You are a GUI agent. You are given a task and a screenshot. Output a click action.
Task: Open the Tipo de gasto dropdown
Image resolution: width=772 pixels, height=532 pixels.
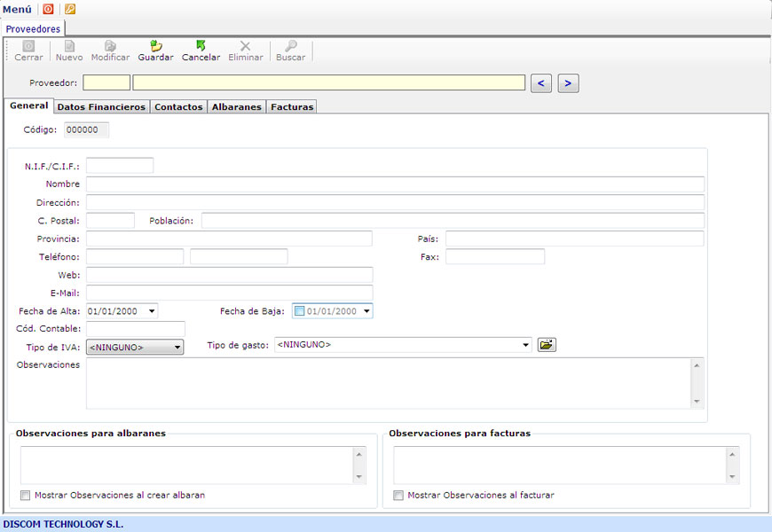[526, 344]
